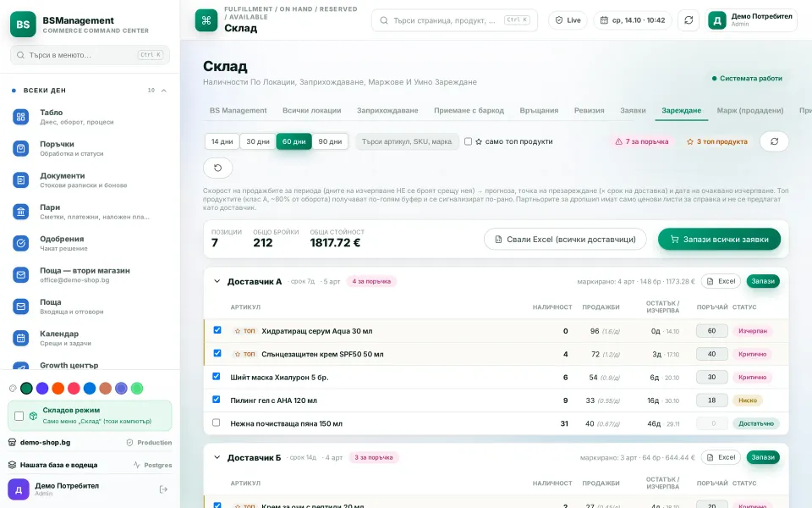The width and height of the screenshot is (812, 508).
Task: Click the theme palette icon before the swatches
Action: [x=13, y=389]
